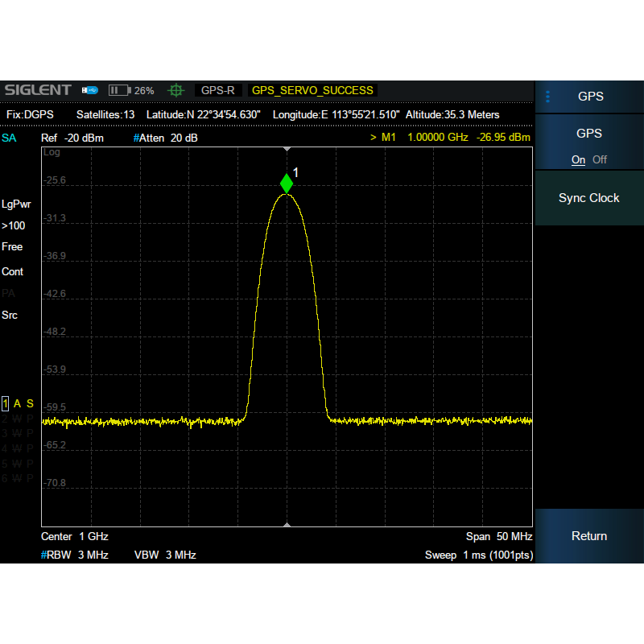Select trace 1 indicator

coord(6,403)
